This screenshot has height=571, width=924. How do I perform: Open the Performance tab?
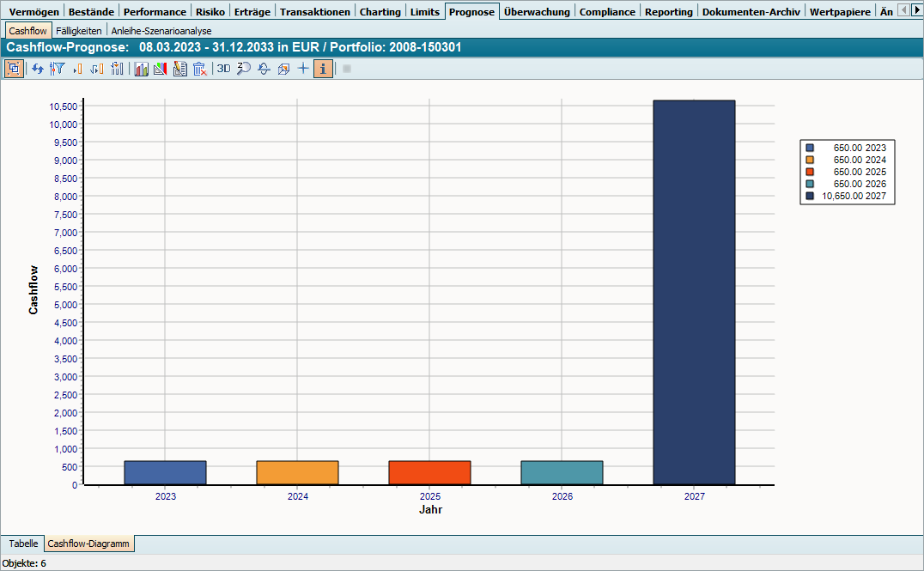[x=154, y=12]
